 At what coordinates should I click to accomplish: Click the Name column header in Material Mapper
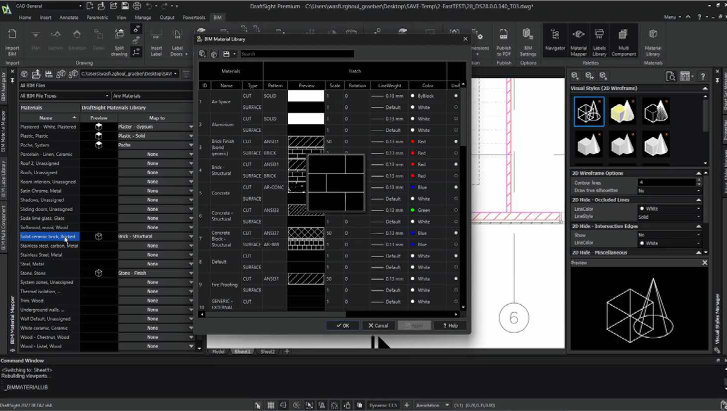pyautogui.click(x=46, y=118)
